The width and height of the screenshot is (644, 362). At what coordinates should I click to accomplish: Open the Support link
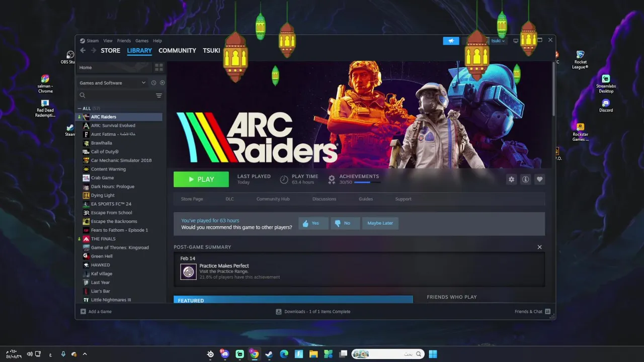click(403, 199)
